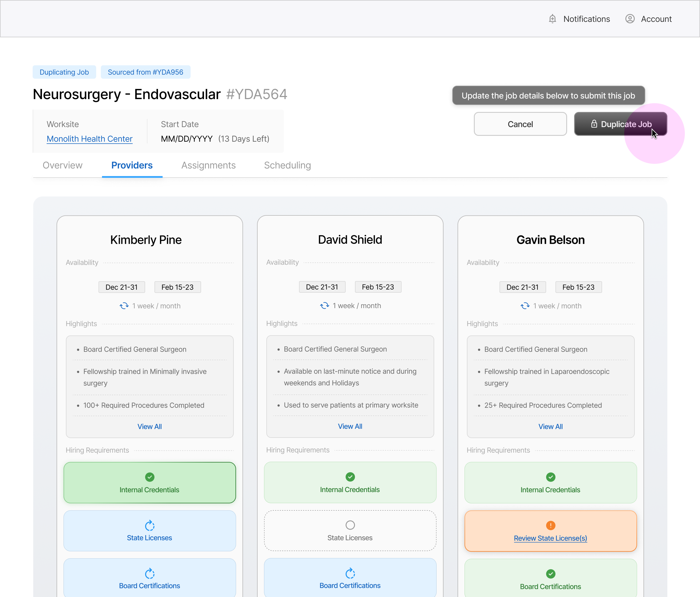The width and height of the screenshot is (700, 597).
Task: Click David Shield's Internal Credentials green checkmark
Action: tap(350, 477)
